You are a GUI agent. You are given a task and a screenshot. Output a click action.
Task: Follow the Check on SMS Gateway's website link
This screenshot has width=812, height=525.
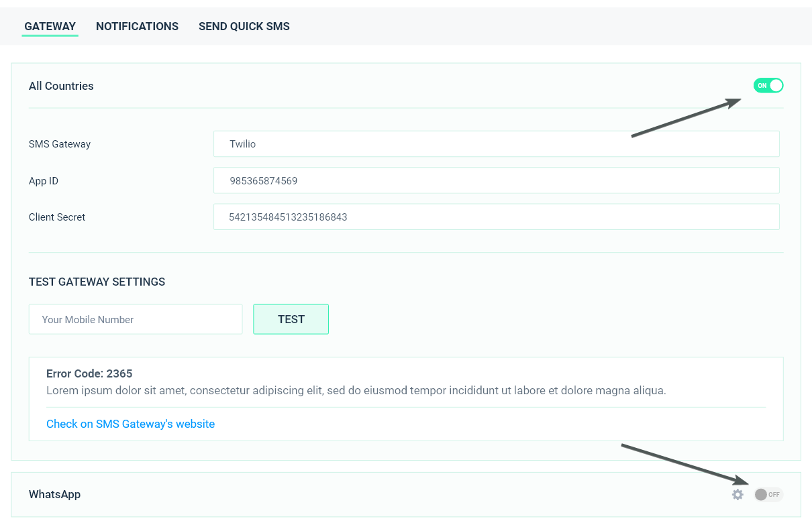pos(130,424)
